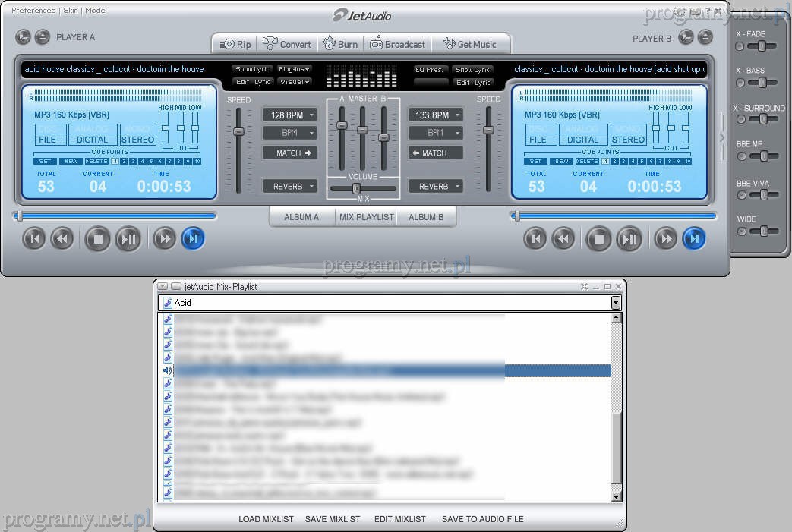
Task: Open the Preferences menu
Action: pos(33,11)
